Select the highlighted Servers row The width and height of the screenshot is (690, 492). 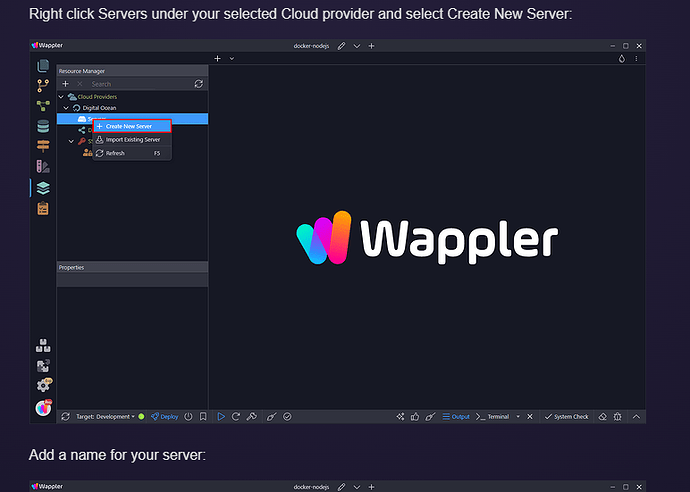[x=132, y=118]
